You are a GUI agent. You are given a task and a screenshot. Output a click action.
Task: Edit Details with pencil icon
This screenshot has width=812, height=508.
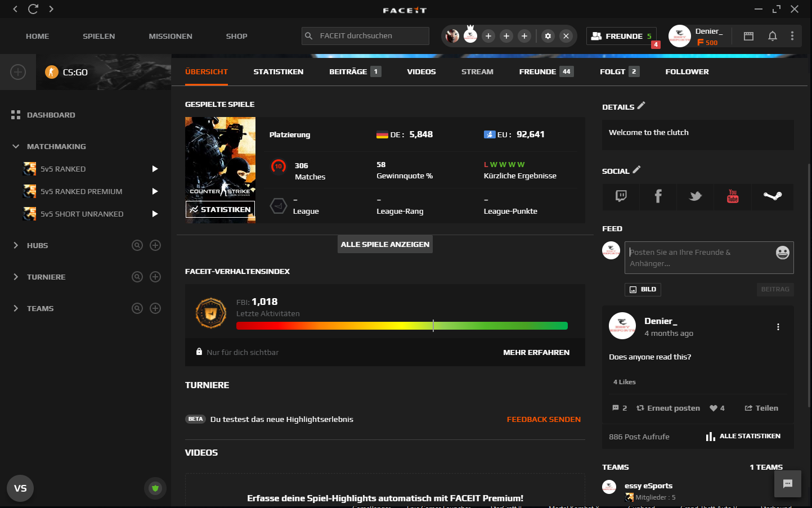[x=641, y=105]
